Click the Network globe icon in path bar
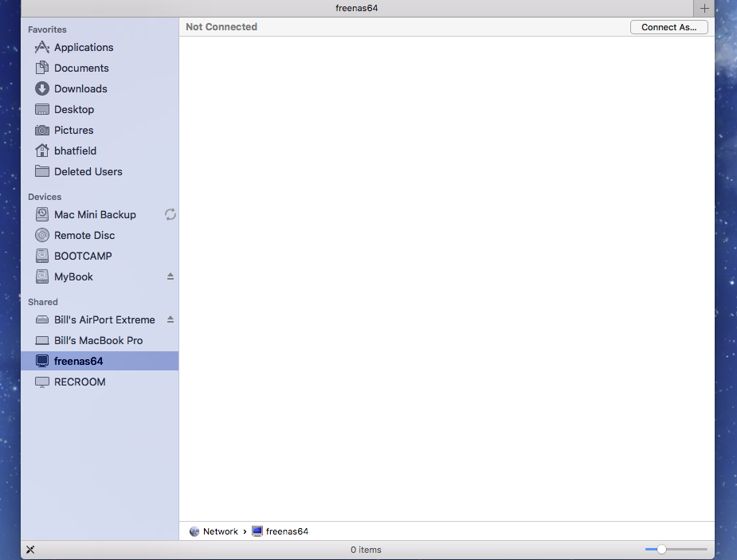Viewport: 737px width, 560px height. click(x=194, y=531)
